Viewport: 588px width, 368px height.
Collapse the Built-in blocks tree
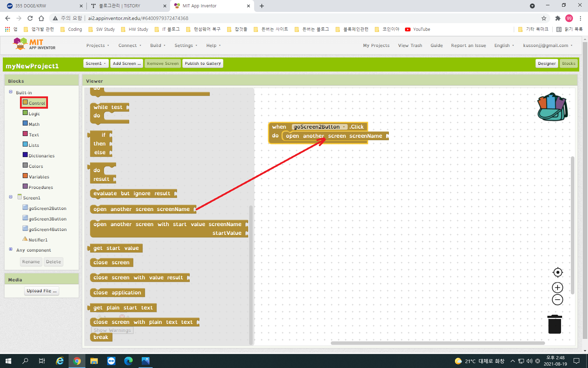point(10,92)
